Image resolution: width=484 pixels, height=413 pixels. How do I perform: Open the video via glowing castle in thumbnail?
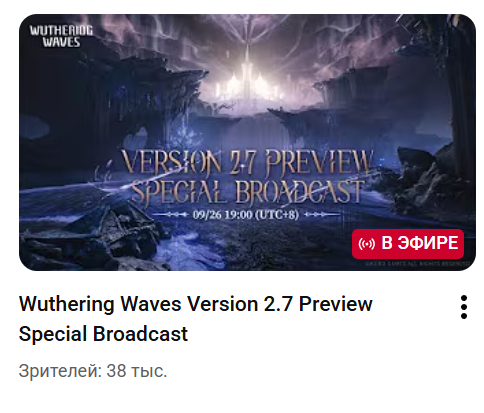[246, 83]
